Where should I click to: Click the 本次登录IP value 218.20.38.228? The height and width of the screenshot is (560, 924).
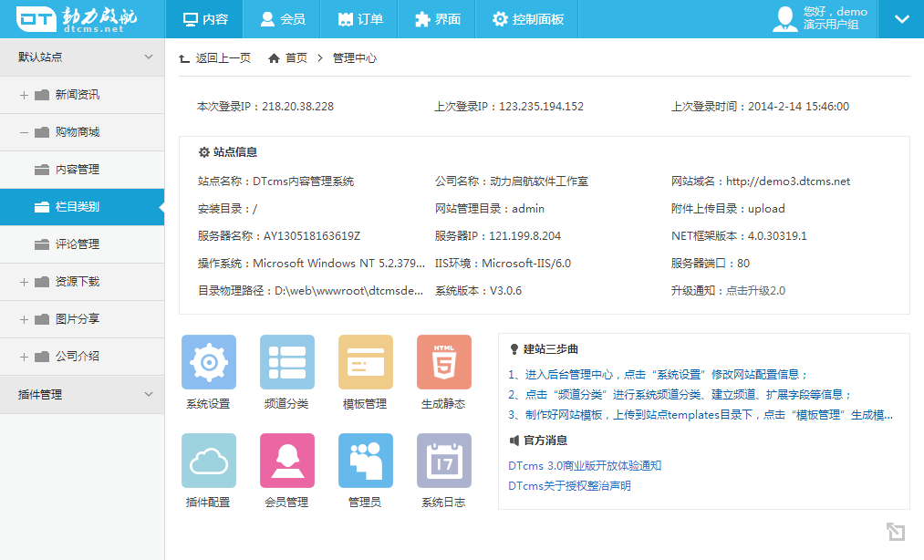coord(297,107)
